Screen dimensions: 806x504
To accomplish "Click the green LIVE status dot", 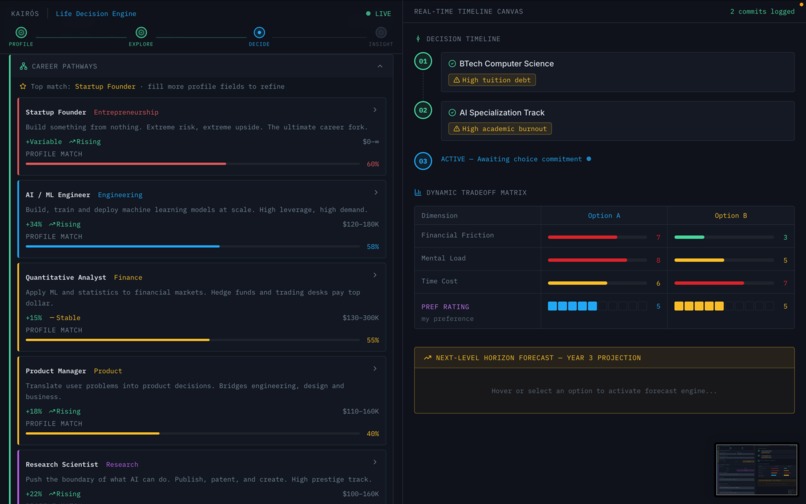I will tap(368, 13).
